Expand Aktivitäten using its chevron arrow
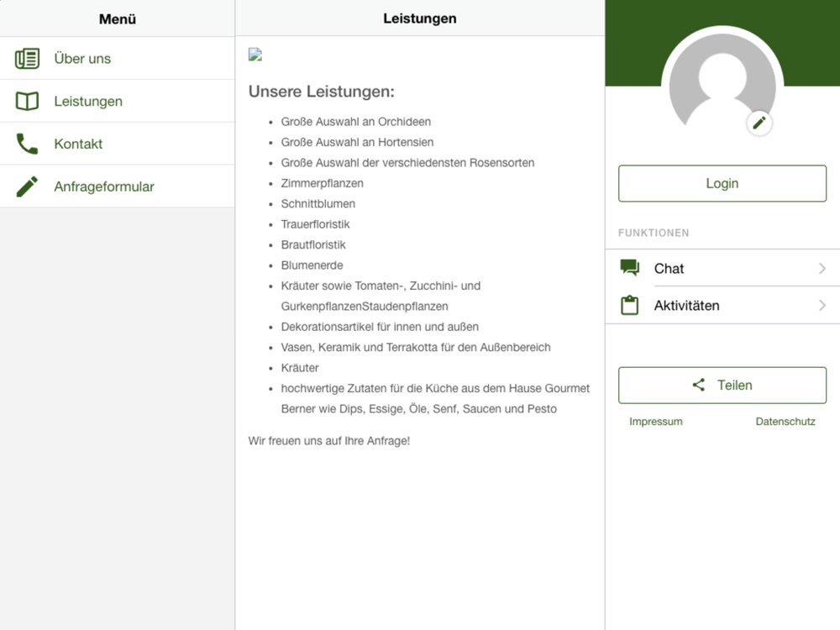The image size is (840, 630). (x=822, y=306)
